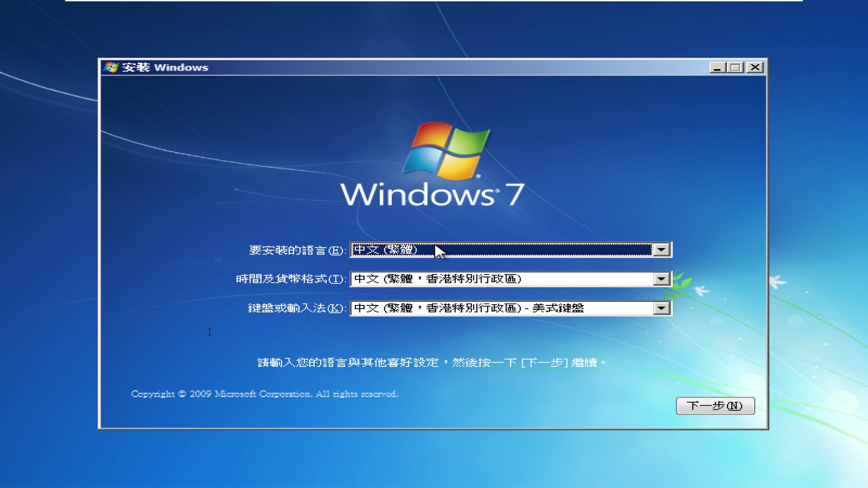Click the 要安裝的語言(E) label

coord(297,250)
